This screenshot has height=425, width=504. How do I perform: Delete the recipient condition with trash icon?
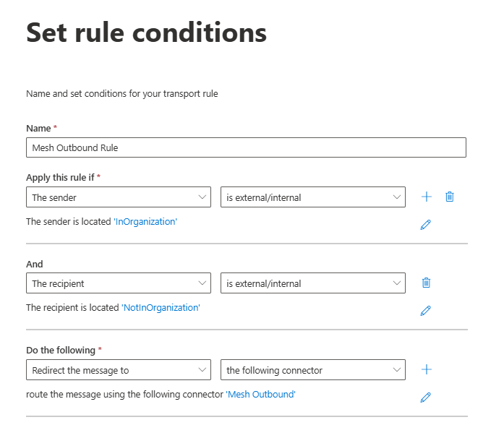point(427,283)
